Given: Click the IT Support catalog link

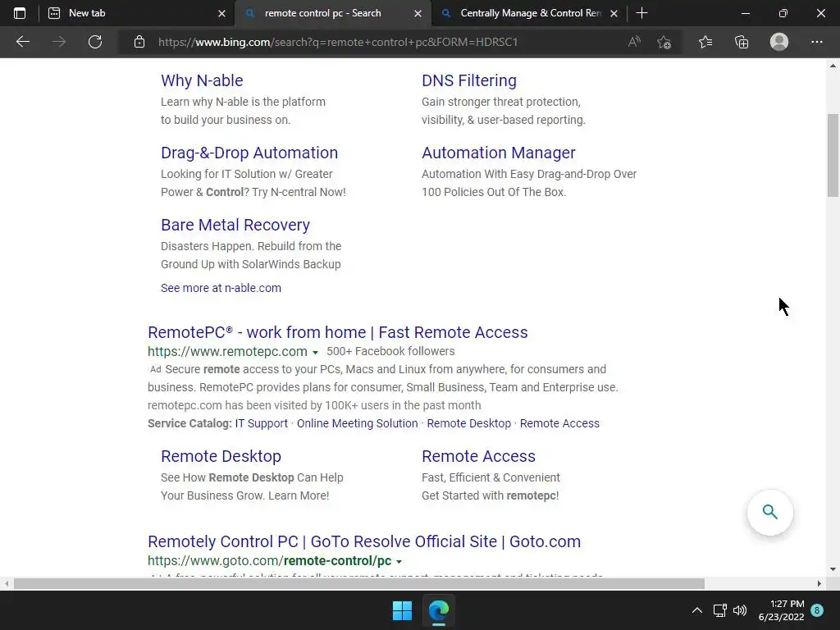Looking at the screenshot, I should (262, 423).
